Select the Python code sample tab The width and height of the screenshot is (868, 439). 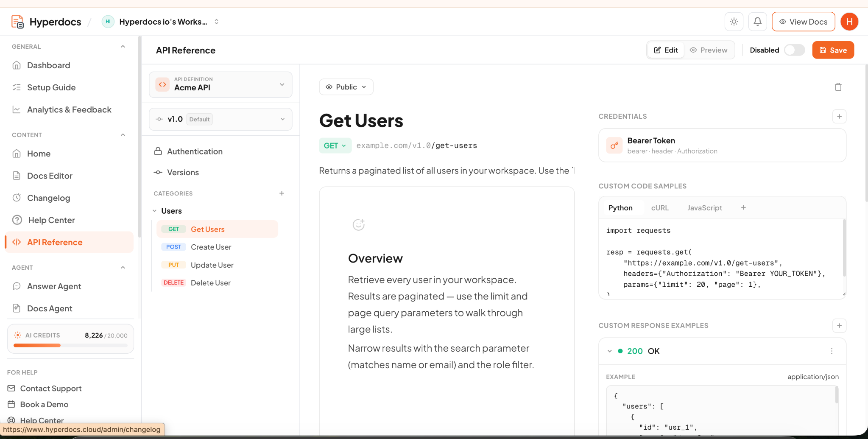click(x=620, y=208)
